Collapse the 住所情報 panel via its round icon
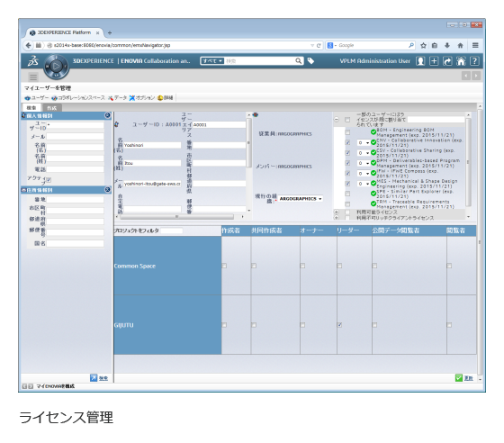The width and height of the screenshot is (504, 443). coord(107,190)
